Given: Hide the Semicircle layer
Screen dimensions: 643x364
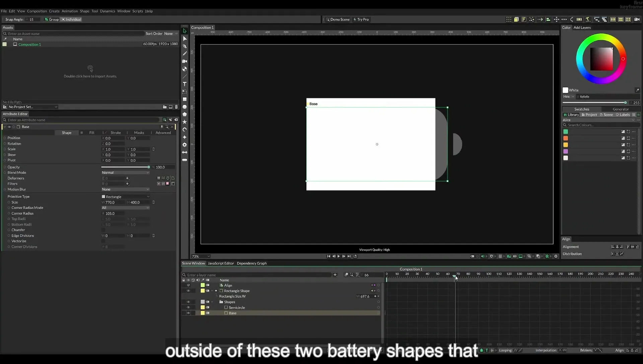Looking at the screenshot, I should [188, 307].
